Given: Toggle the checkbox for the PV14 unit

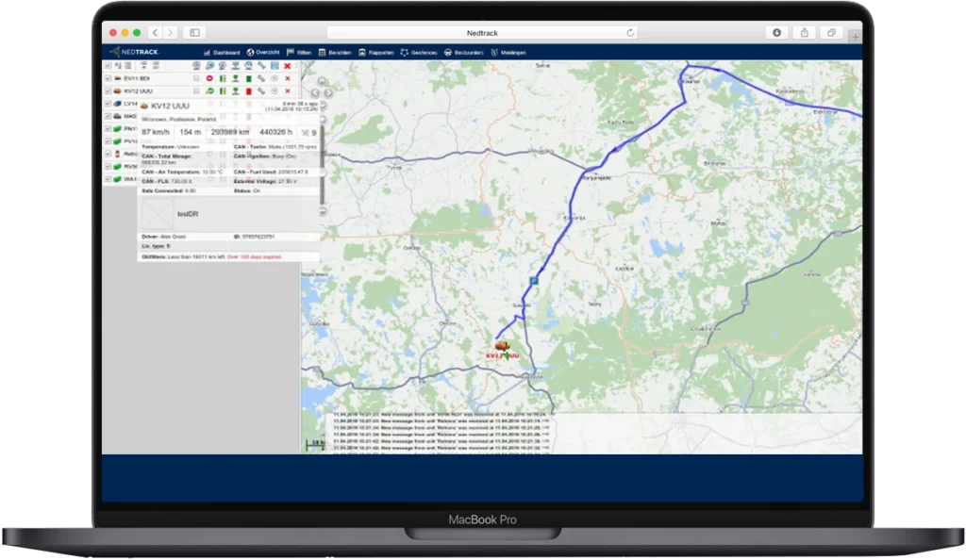Looking at the screenshot, I should 108,140.
